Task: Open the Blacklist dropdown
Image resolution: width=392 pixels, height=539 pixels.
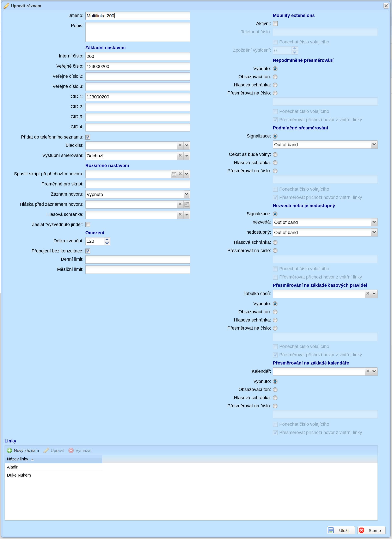Action: point(187,145)
